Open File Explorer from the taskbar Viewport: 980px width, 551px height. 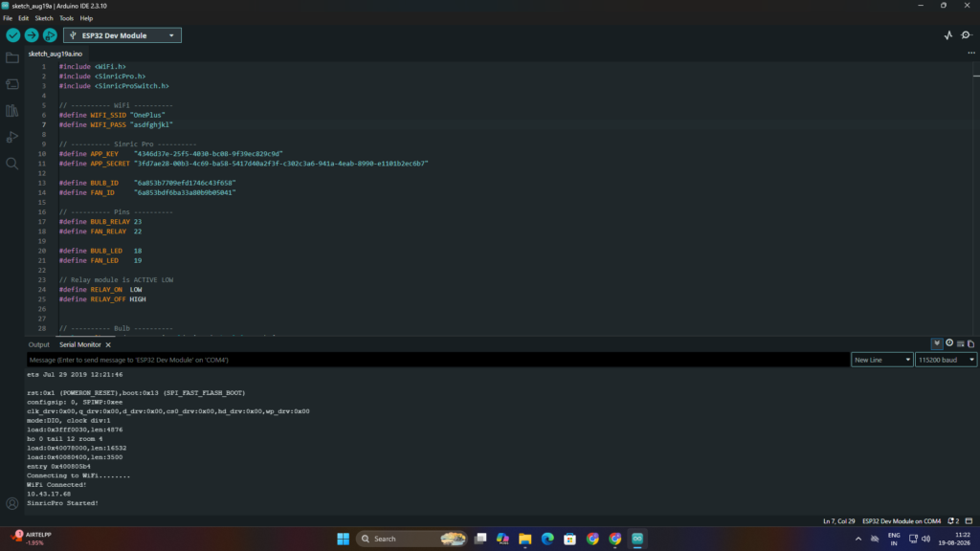tap(525, 539)
